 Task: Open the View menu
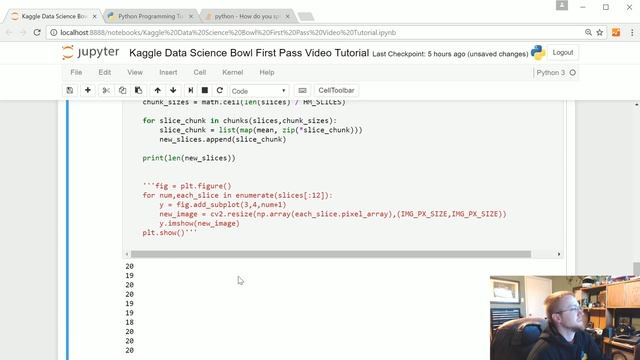(x=135, y=72)
